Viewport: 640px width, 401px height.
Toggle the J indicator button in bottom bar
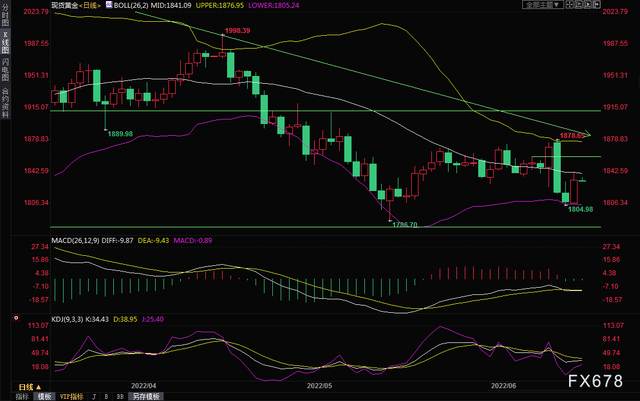(x=95, y=395)
